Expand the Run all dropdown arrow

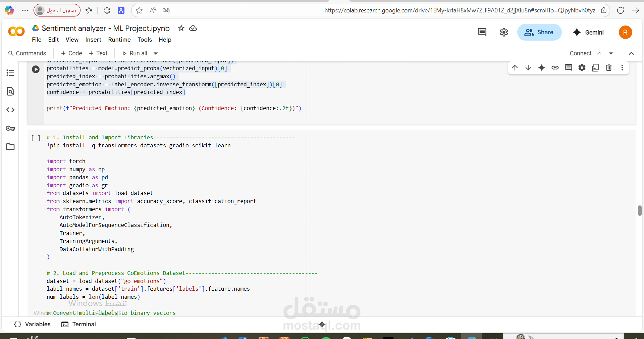[x=156, y=53]
